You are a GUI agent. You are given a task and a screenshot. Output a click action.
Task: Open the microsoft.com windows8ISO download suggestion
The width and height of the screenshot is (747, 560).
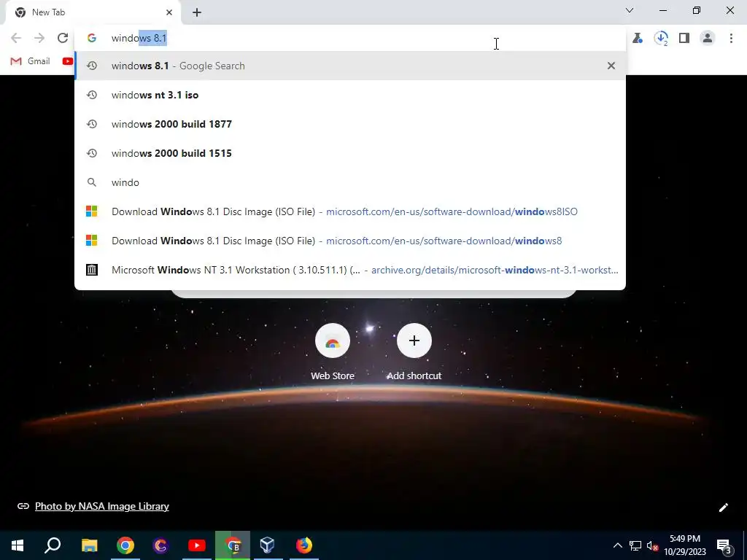coord(350,211)
